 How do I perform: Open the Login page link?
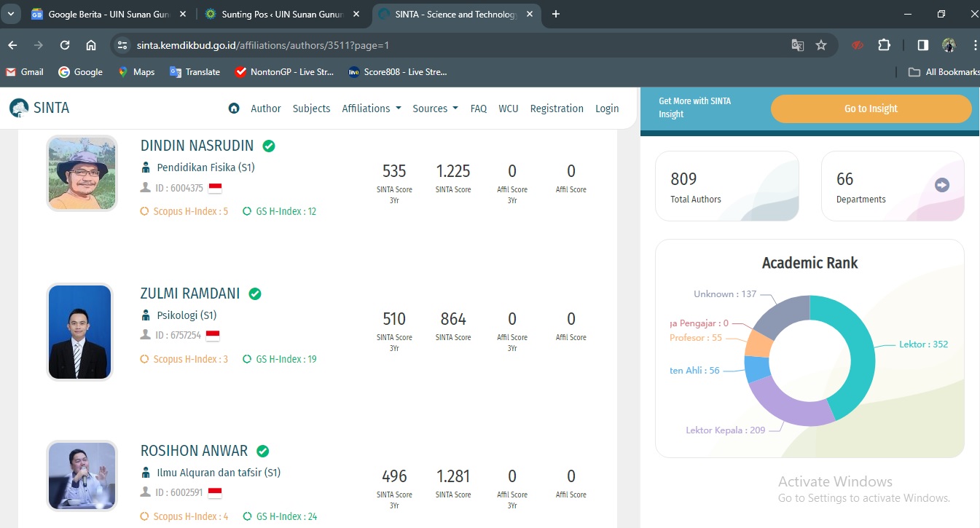[606, 109]
